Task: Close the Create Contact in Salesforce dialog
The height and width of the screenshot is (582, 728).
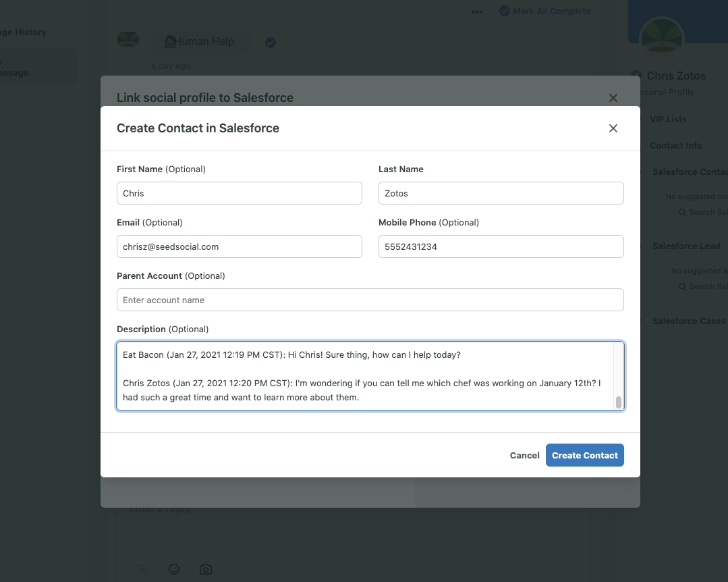Action: click(x=613, y=128)
